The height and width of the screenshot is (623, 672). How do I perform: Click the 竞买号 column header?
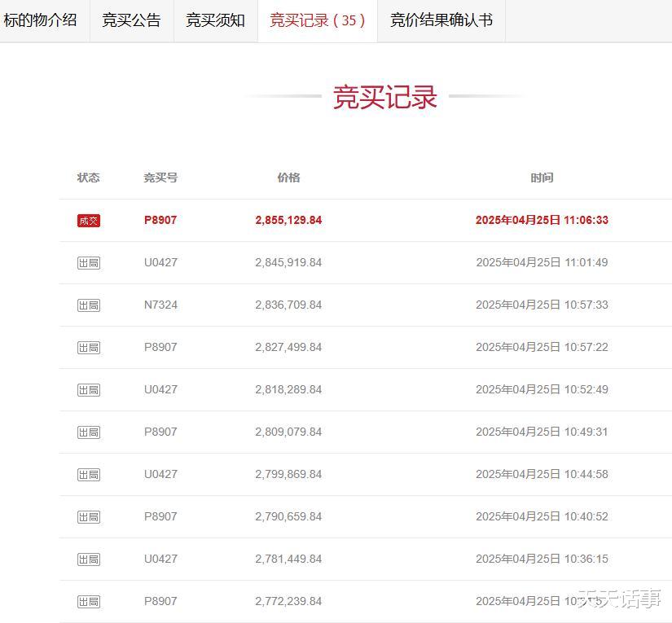[x=160, y=178]
